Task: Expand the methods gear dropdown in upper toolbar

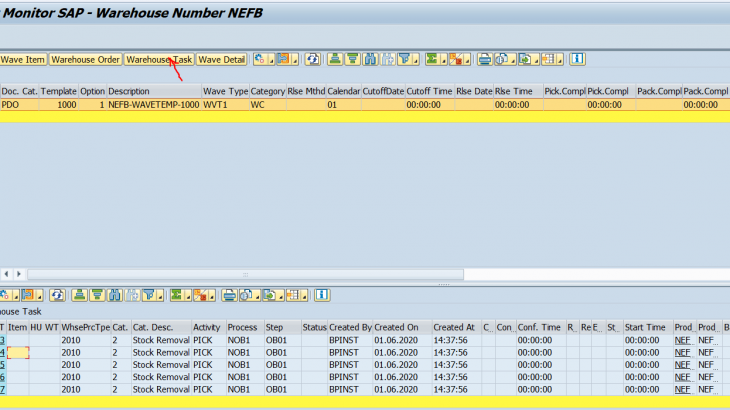Action: [x=271, y=60]
